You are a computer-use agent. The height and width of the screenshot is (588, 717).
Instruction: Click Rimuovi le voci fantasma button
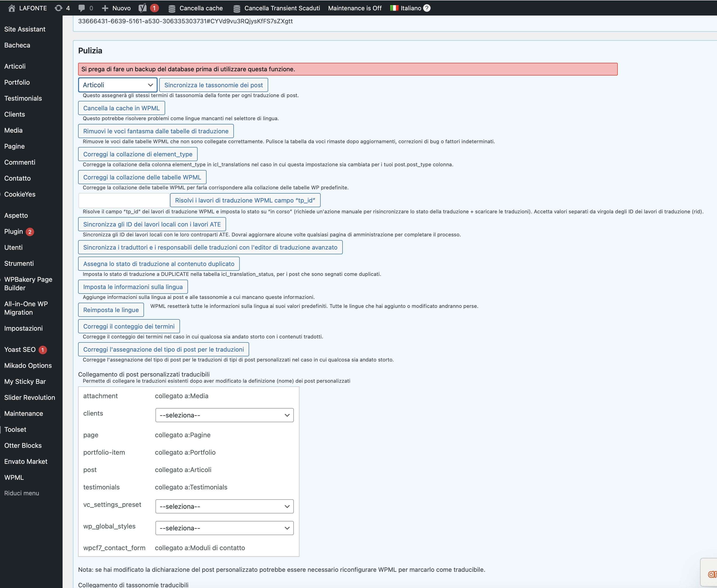click(156, 131)
